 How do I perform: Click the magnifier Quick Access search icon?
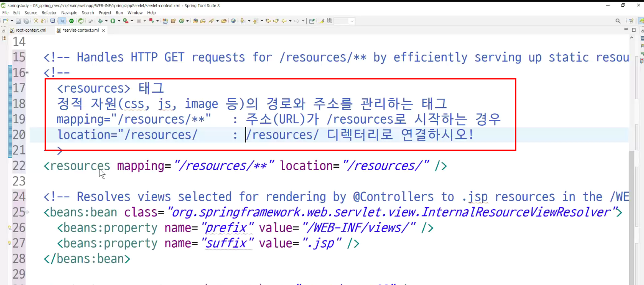point(618,21)
